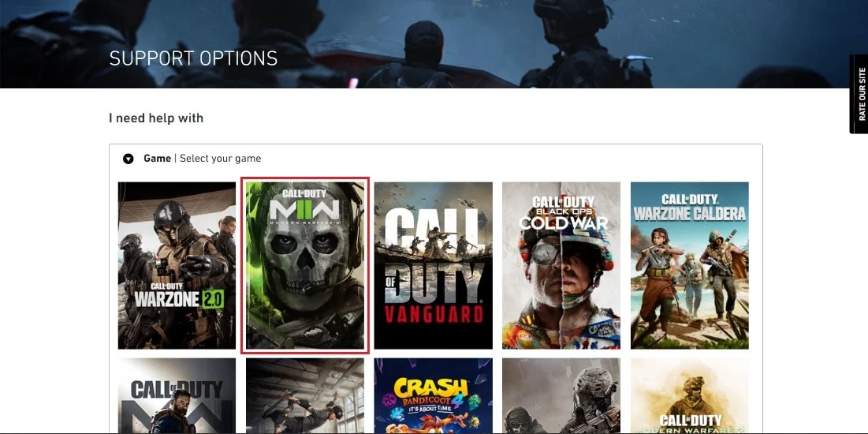This screenshot has width=868, height=434.
Task: Click the 'I need help with' heading
Action: (156, 118)
